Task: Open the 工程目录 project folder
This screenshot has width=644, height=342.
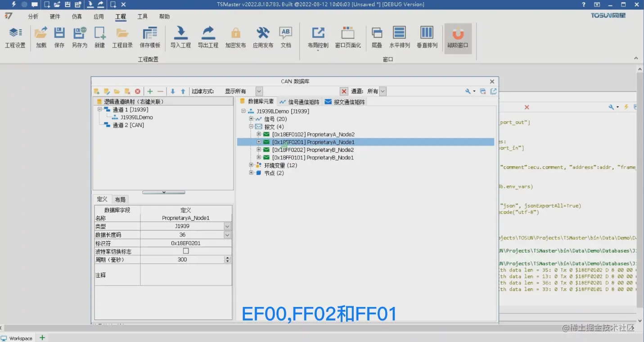Action: (x=122, y=38)
